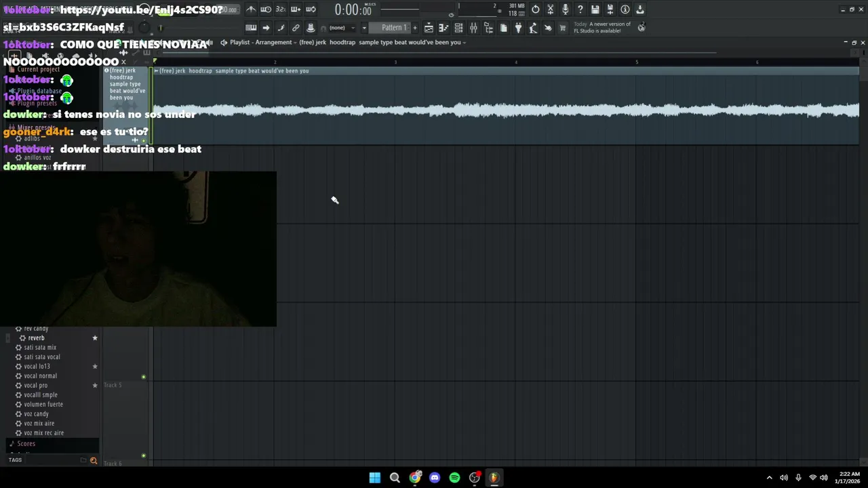Click the save new version icon
This screenshot has height=488, width=868.
click(x=610, y=9)
